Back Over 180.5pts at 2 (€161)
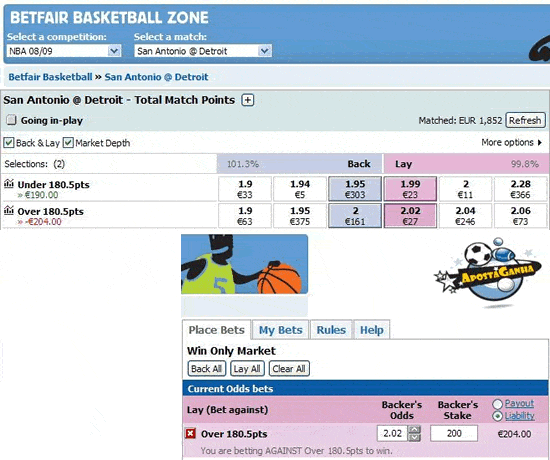The width and height of the screenshot is (550, 460). tap(355, 216)
